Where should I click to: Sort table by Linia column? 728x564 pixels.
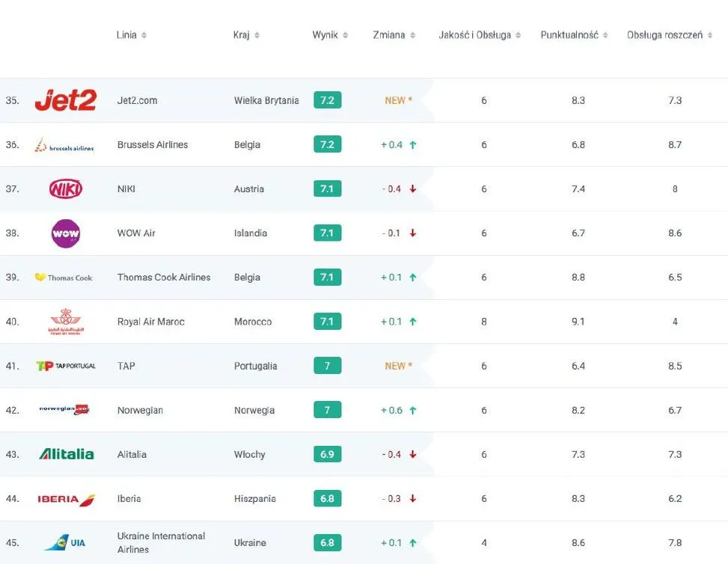(132, 35)
